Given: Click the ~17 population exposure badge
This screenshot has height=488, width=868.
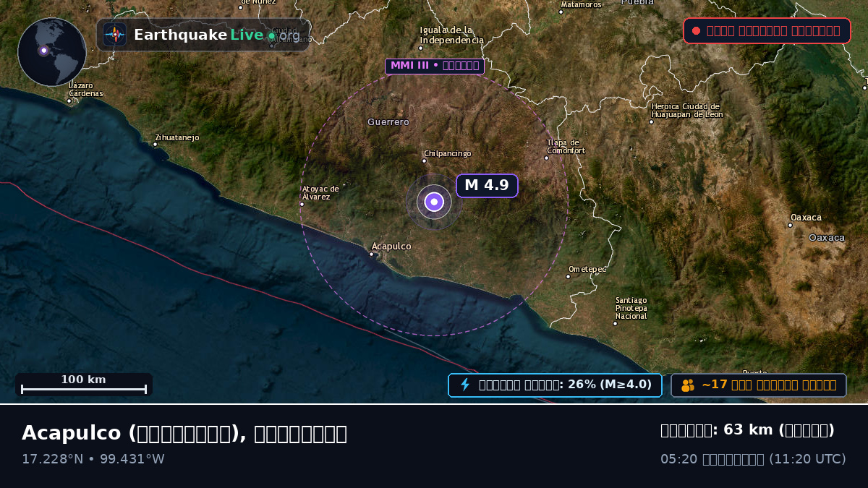Looking at the screenshot, I should pyautogui.click(x=759, y=385).
